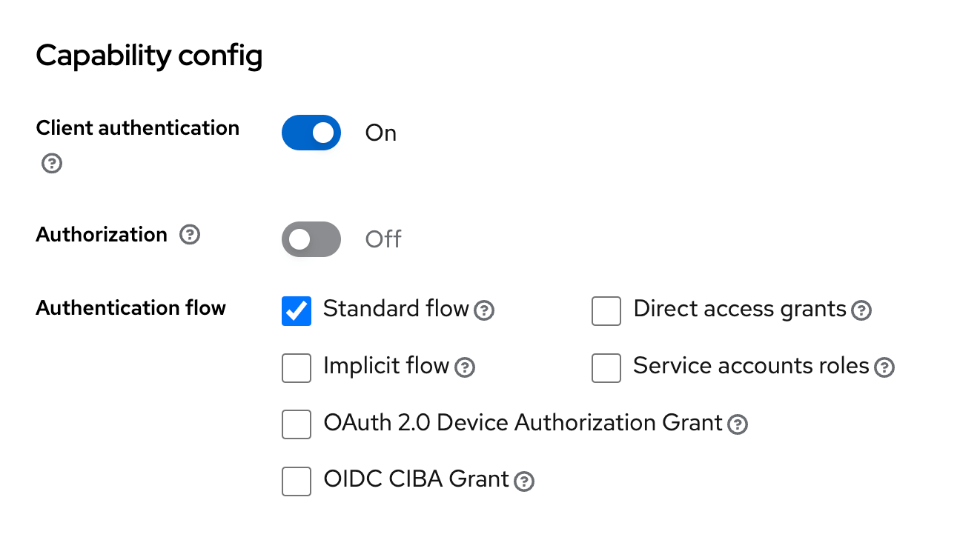Screen dimensions: 980x560
Task: Enable the Implicit flow checkbox
Action: pos(297,368)
